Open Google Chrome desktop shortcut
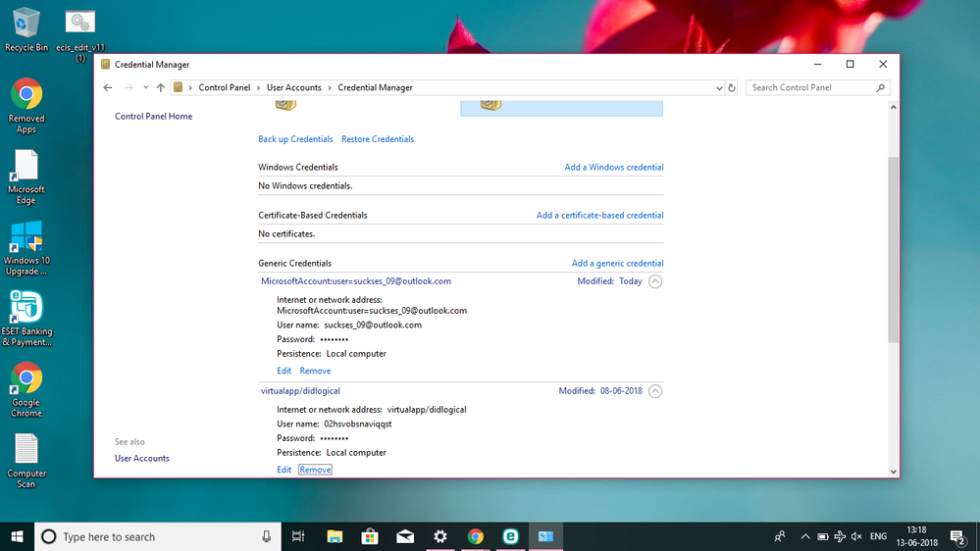Screen dimensions: 980x551 pyautogui.click(x=26, y=390)
